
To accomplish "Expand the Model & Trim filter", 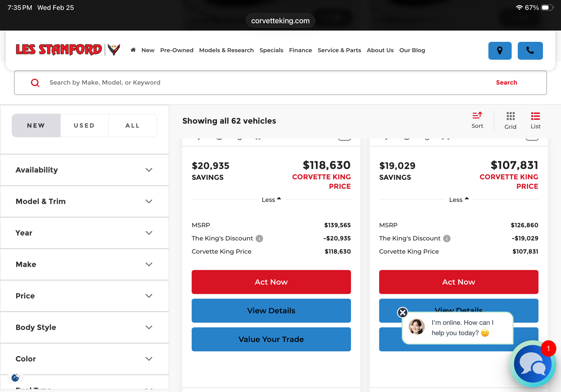I will tap(84, 201).
